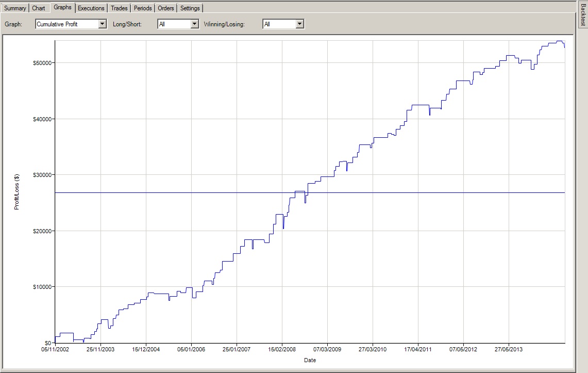Go to the Executions tab
The height and width of the screenshot is (373, 588).
click(x=91, y=8)
